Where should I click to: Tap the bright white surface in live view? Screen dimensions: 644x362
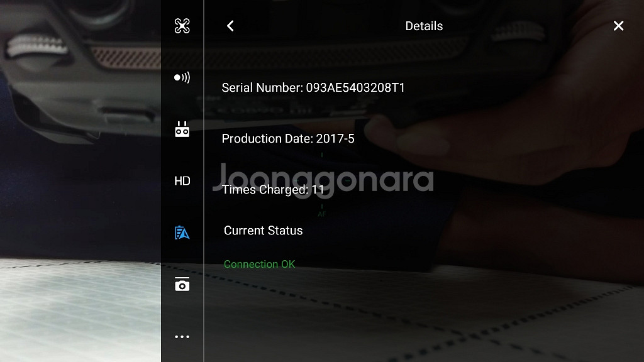pyautogui.click(x=69, y=308)
